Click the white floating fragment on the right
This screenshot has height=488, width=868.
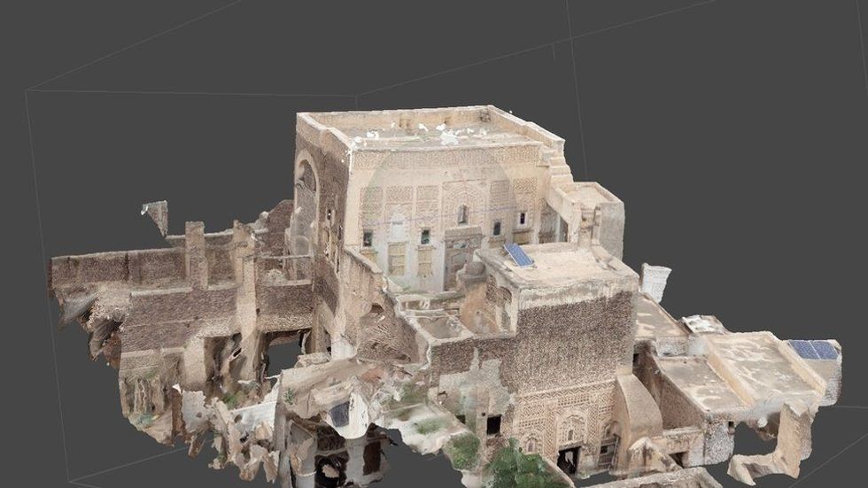tap(655, 282)
